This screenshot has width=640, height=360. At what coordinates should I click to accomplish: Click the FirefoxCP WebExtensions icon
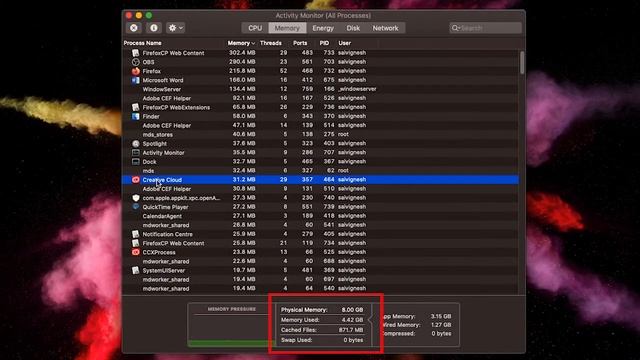coord(136,107)
